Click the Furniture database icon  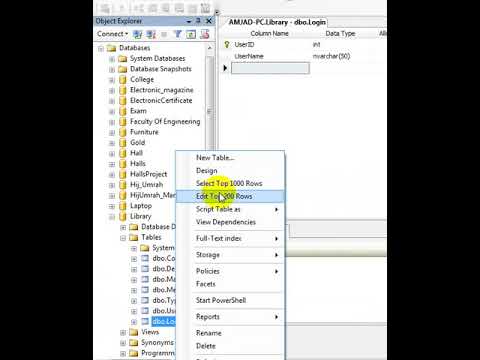coord(123,132)
